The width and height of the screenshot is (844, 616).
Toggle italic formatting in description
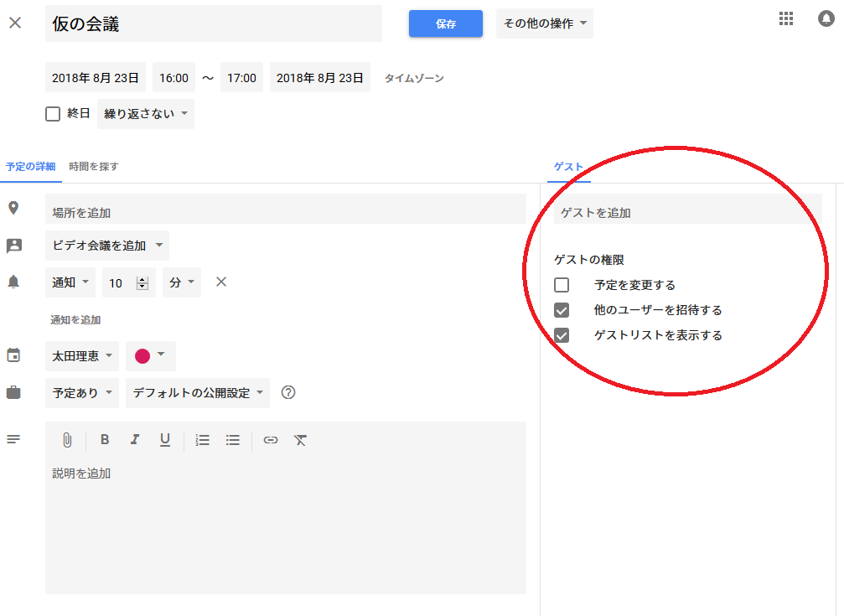tap(135, 439)
